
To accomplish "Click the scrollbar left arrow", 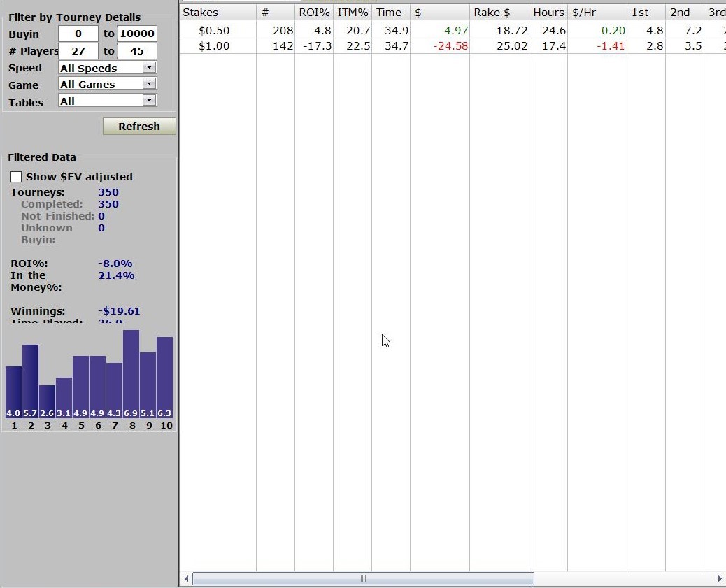I will click(x=186, y=578).
